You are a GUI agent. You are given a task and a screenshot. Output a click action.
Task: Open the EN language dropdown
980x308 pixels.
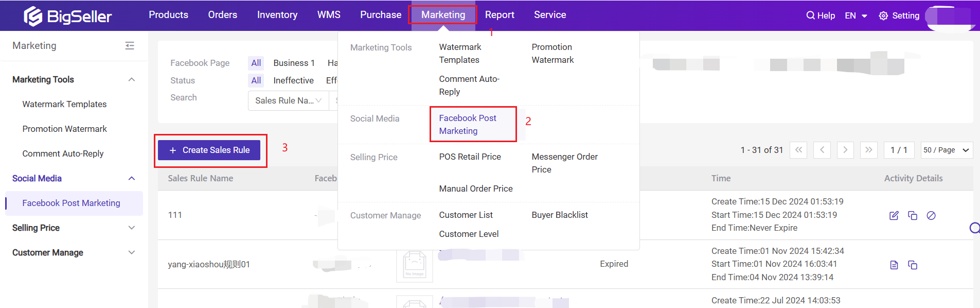click(x=856, y=15)
